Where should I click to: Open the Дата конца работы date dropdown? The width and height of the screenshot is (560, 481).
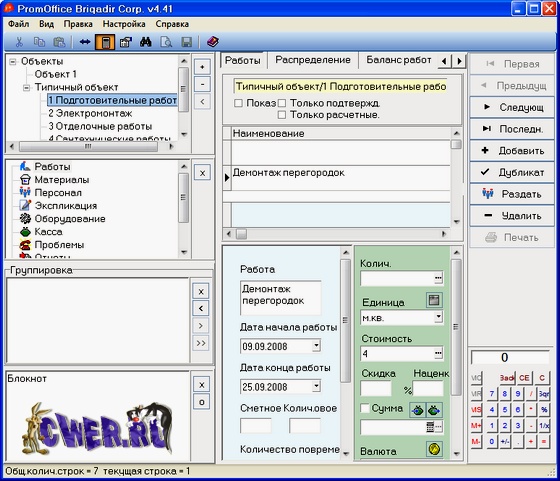coord(316,386)
